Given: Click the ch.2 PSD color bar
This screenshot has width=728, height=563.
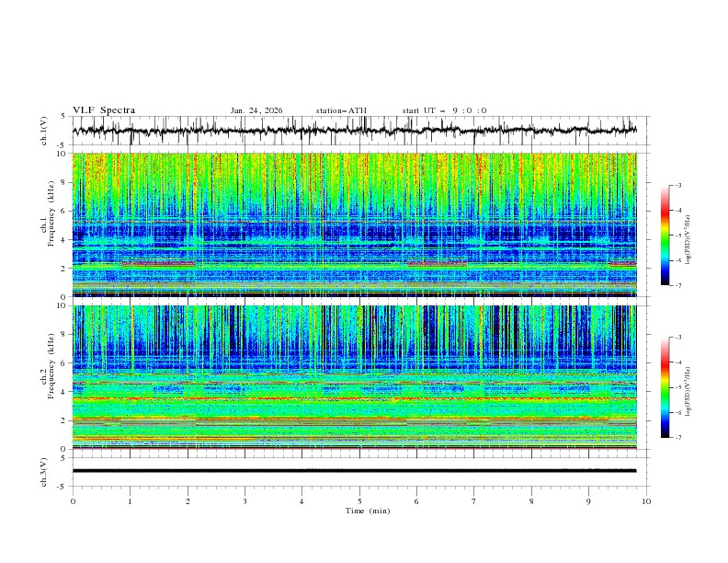Looking at the screenshot, I should point(665,387).
